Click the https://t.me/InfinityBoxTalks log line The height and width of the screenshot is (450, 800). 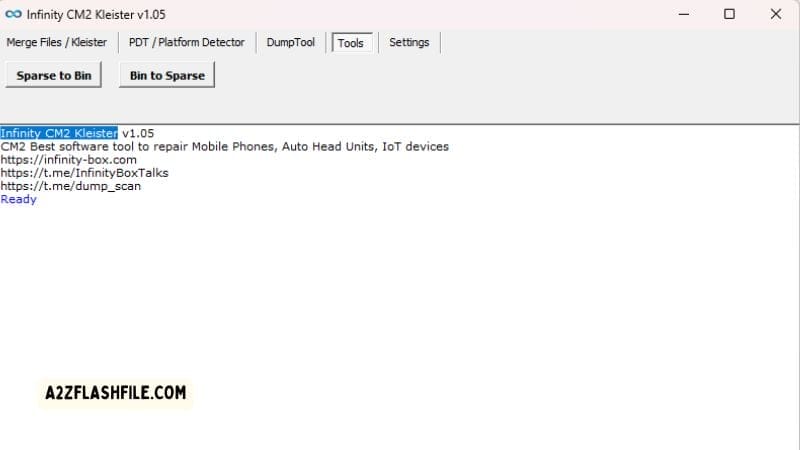tap(85, 173)
